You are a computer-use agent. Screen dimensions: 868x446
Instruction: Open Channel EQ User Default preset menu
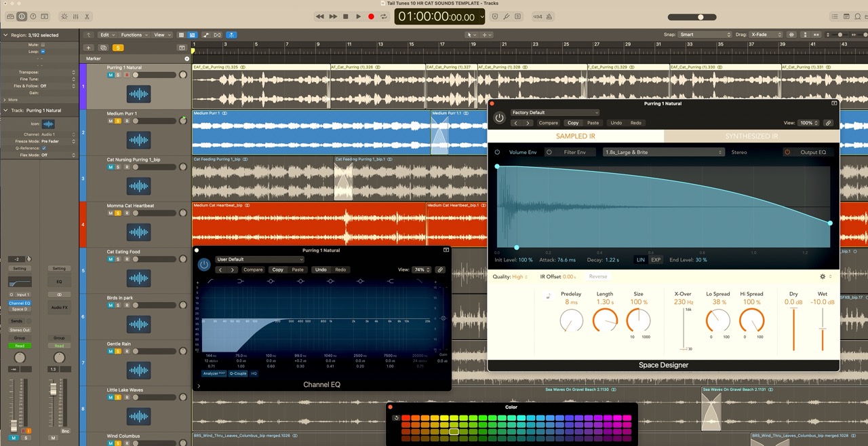260,259
